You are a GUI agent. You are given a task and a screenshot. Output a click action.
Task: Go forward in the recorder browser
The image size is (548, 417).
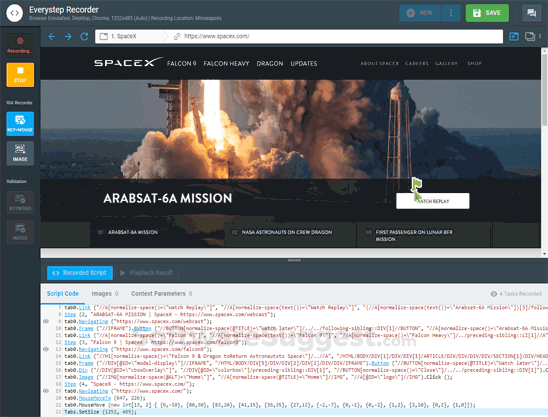coord(68,36)
